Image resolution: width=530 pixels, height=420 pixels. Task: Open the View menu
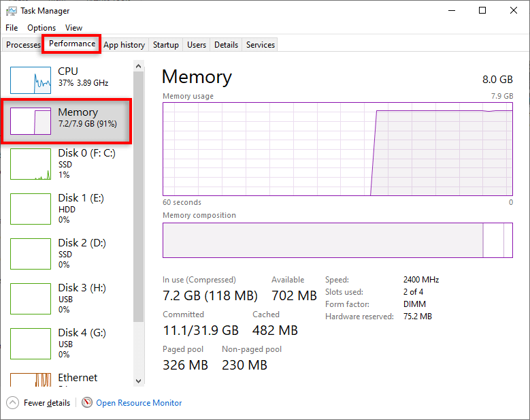point(74,28)
